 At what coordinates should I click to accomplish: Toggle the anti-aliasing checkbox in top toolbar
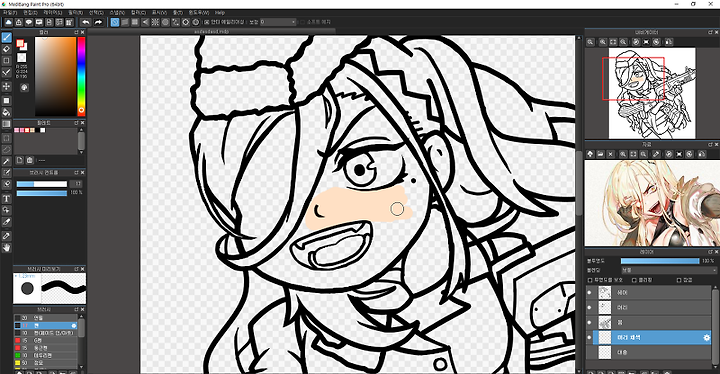coord(207,22)
